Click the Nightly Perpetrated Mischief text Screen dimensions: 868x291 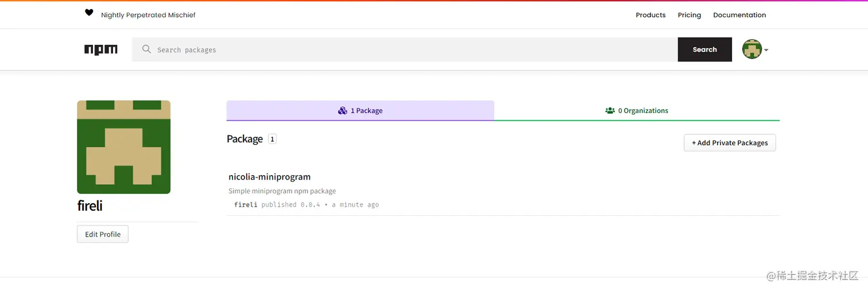(148, 15)
